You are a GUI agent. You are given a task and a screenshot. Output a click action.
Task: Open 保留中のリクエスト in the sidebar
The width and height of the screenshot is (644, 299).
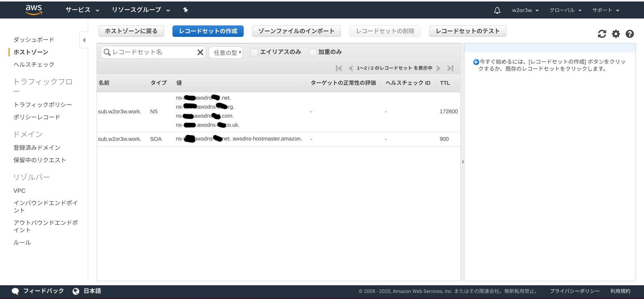click(40, 160)
